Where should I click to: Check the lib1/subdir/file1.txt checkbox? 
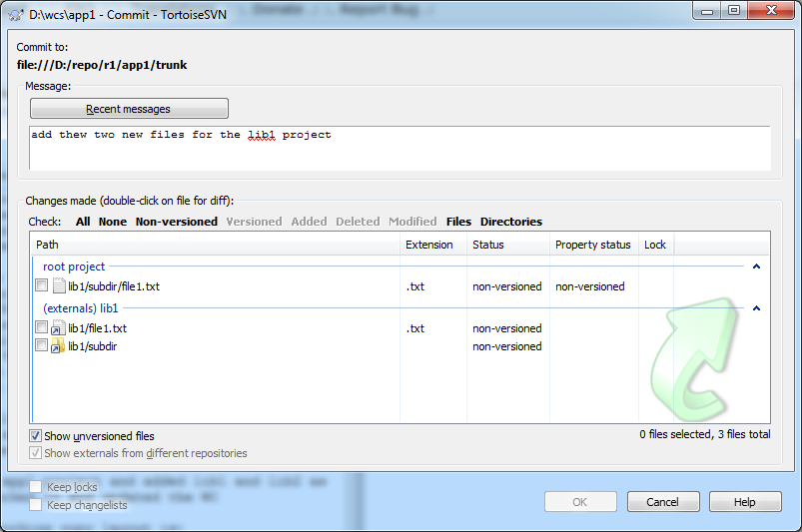click(41, 285)
